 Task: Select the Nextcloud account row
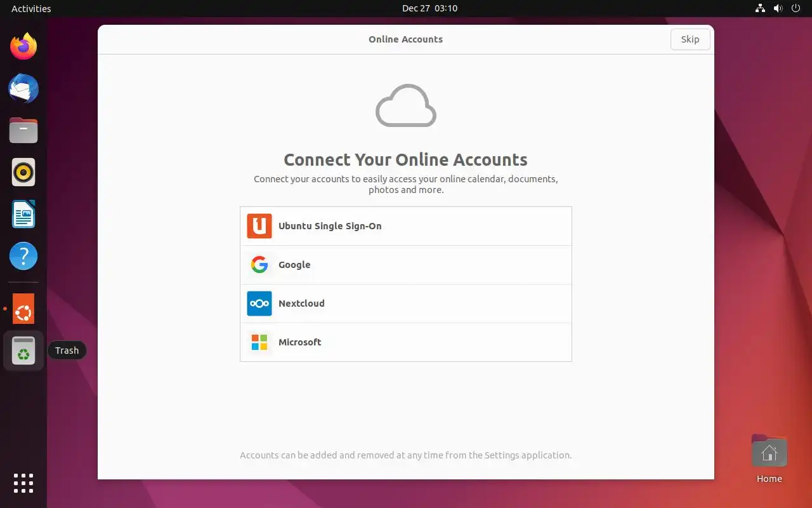click(406, 304)
